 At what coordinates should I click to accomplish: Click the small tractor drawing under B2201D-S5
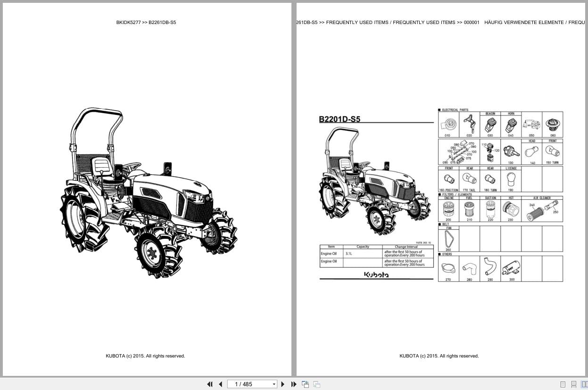(375, 181)
